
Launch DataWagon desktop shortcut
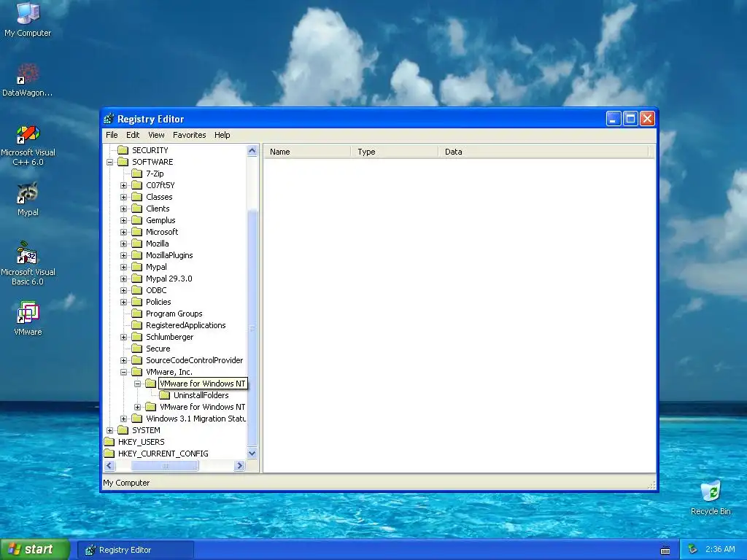click(x=28, y=80)
